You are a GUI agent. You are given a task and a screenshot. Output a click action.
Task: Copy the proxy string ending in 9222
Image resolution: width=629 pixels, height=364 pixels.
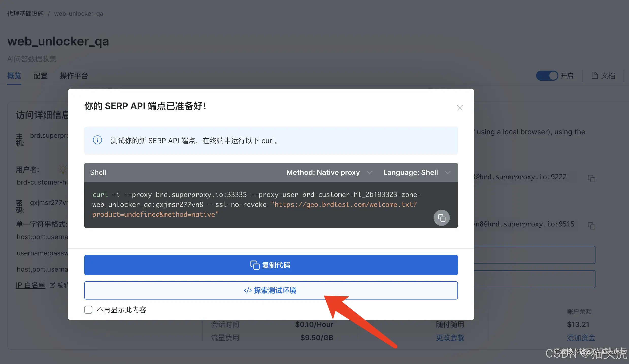click(x=591, y=178)
